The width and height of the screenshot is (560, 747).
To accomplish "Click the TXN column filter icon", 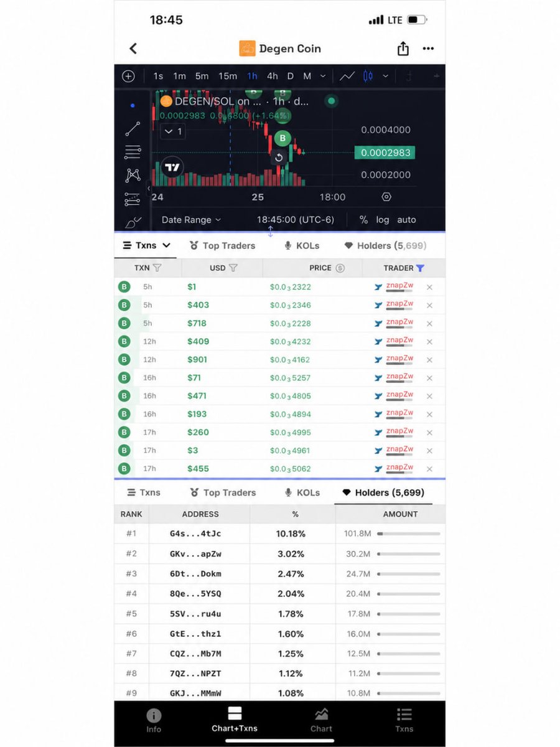I will pos(157,268).
